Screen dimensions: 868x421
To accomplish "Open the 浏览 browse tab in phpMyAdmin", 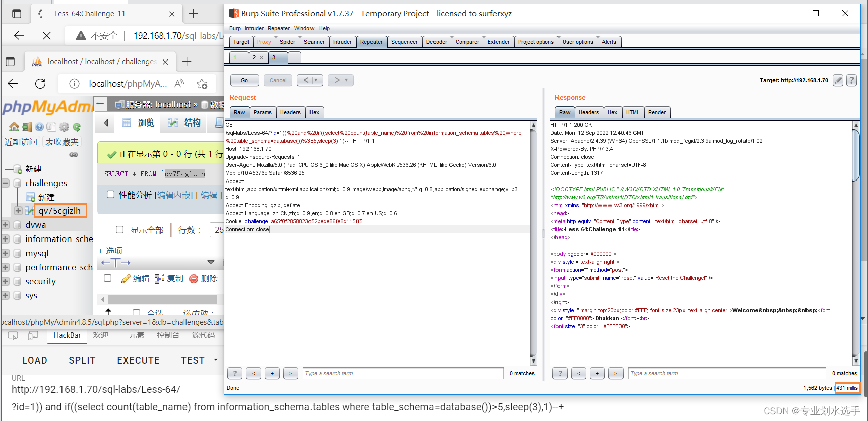I will pos(139,123).
